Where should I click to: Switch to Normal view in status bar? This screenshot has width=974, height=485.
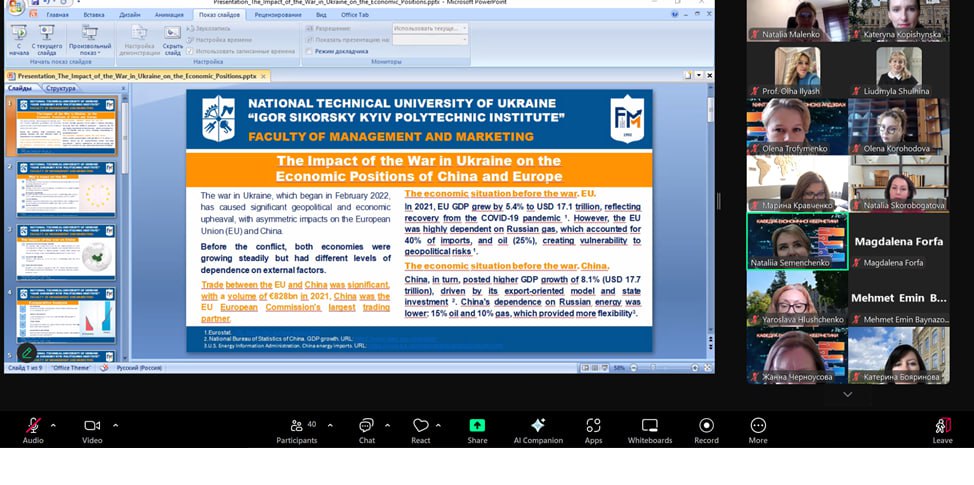[x=586, y=368]
